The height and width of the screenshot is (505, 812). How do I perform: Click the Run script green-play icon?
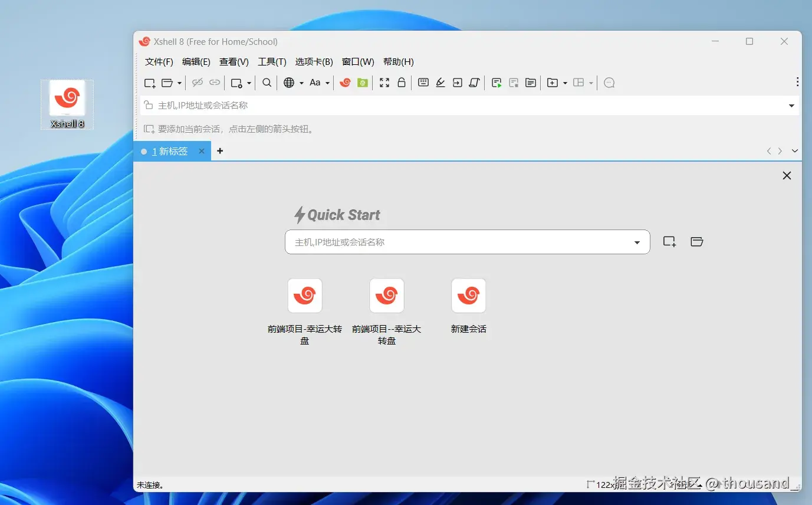tap(497, 83)
